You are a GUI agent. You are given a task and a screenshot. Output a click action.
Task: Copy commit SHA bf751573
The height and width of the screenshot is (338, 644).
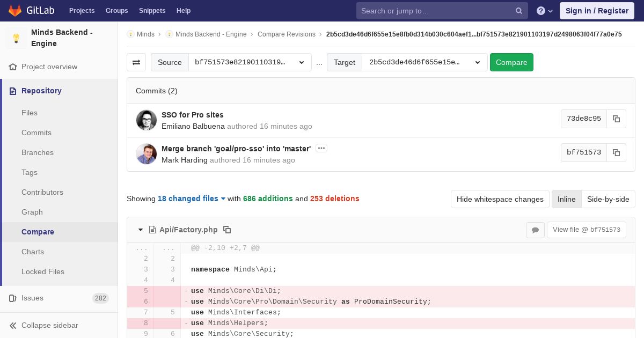[616, 152]
